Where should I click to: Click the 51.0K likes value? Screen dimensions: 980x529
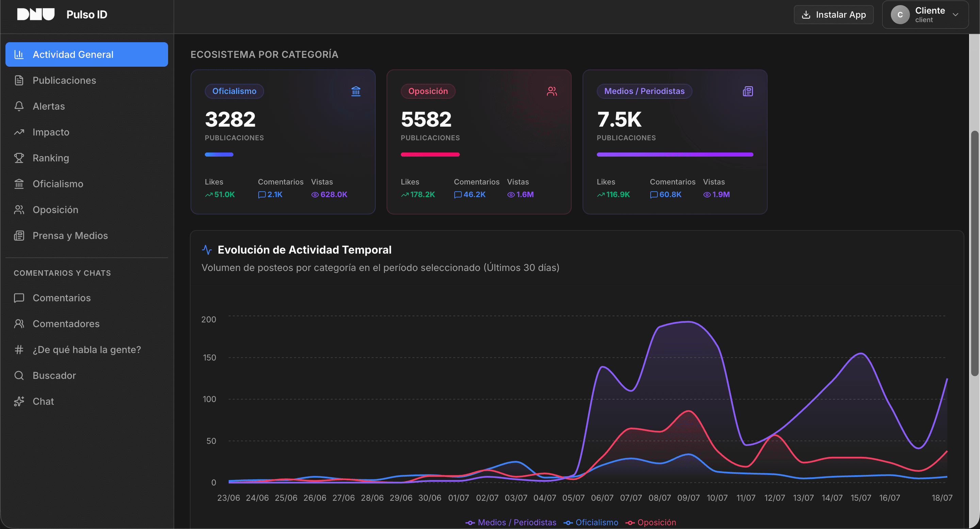225,194
